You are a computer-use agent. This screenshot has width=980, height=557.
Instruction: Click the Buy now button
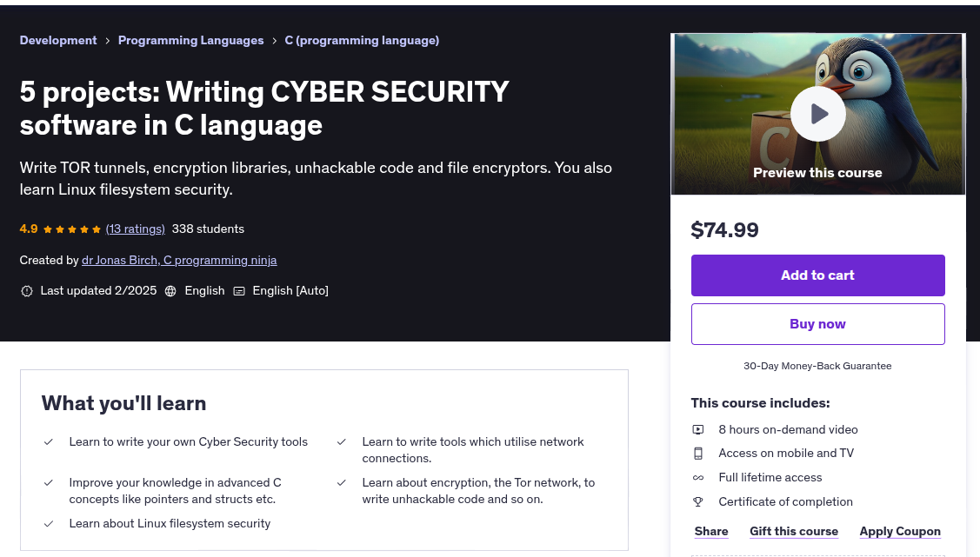pyautogui.click(x=817, y=324)
